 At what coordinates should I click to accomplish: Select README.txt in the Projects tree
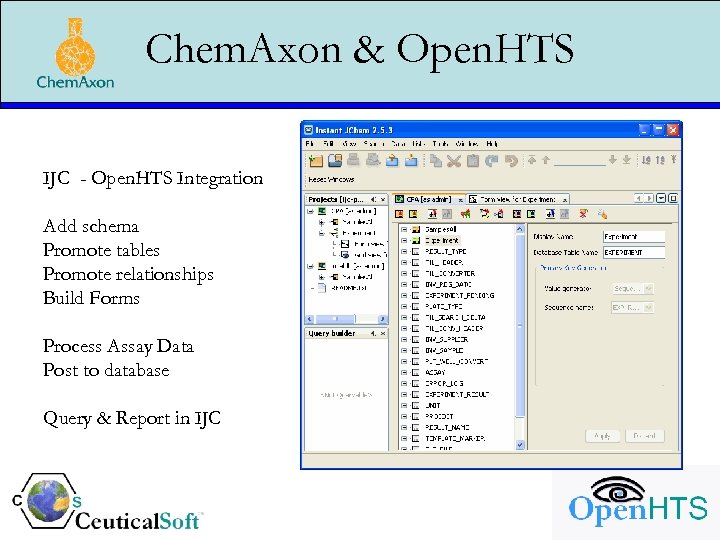[x=349, y=288]
